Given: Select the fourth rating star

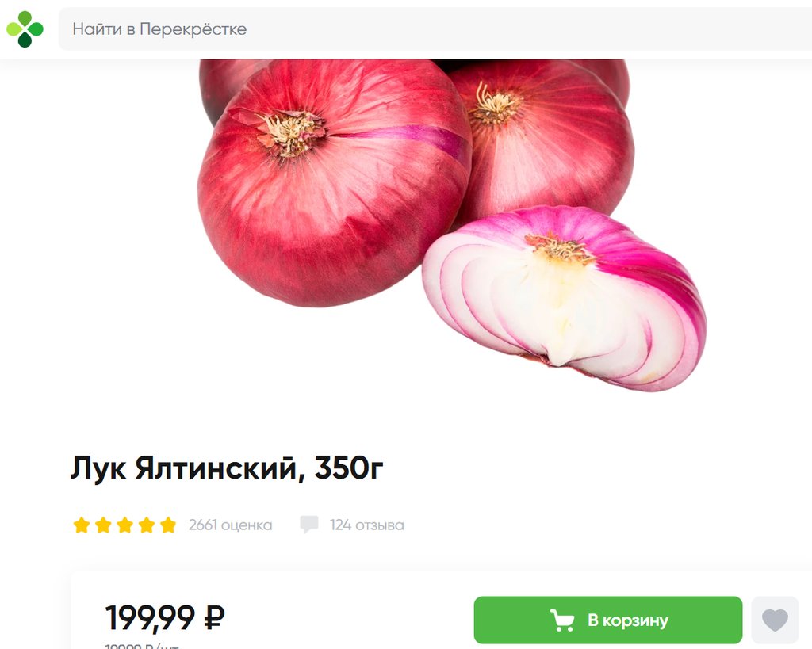Looking at the screenshot, I should (x=147, y=525).
